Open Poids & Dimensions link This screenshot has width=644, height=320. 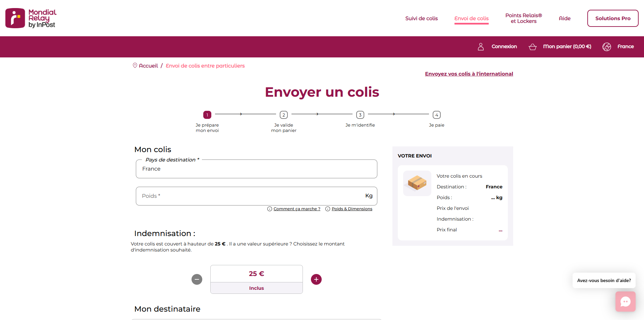(352, 209)
